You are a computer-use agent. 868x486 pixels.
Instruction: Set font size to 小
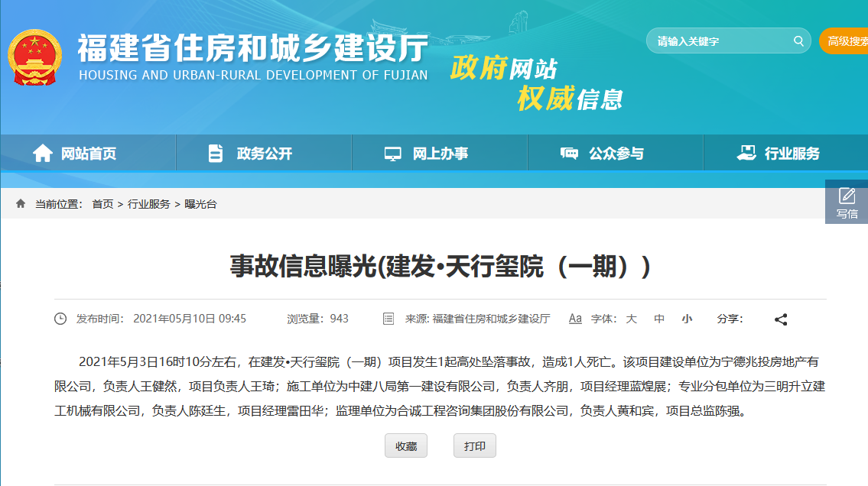click(x=687, y=319)
